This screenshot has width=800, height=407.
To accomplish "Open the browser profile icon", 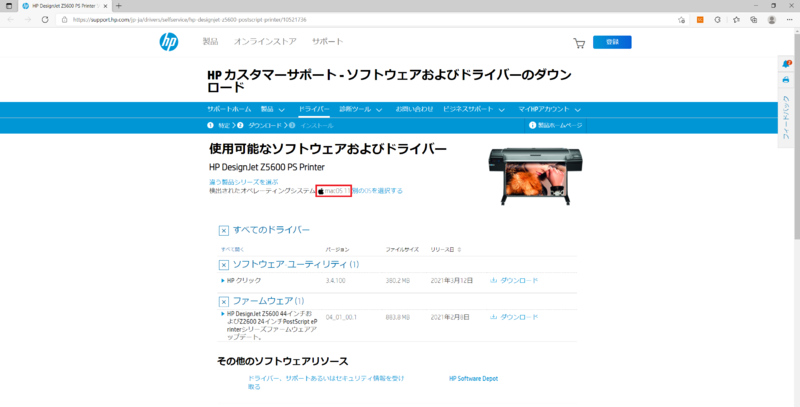I will click(x=772, y=19).
